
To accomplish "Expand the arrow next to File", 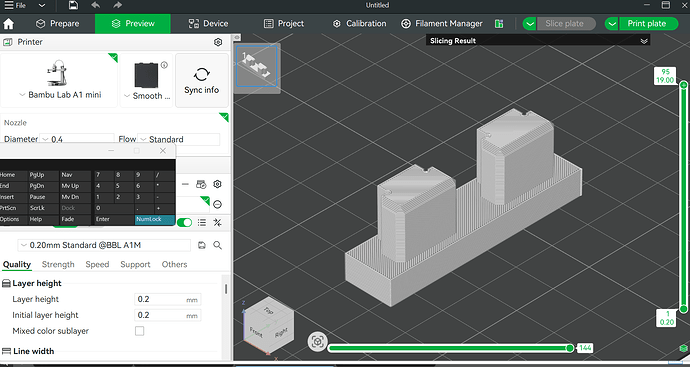I will [41, 6].
